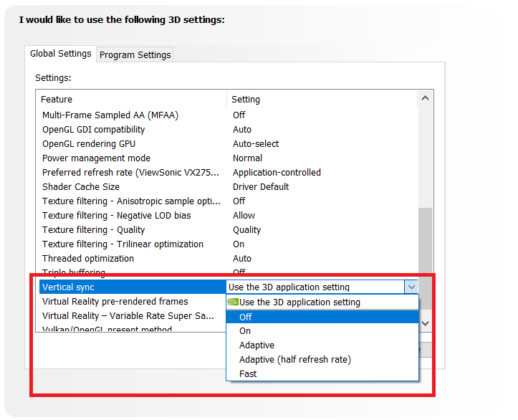Viewport: 518px width, 420px height.
Task: Switch to Program Settings tab
Action: coord(135,55)
